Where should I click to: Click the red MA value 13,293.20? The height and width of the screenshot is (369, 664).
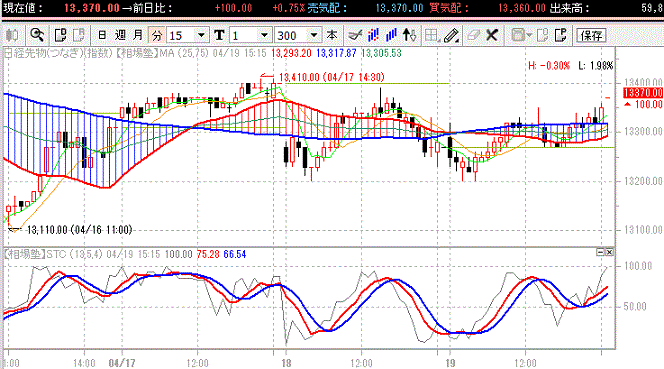tap(291, 53)
